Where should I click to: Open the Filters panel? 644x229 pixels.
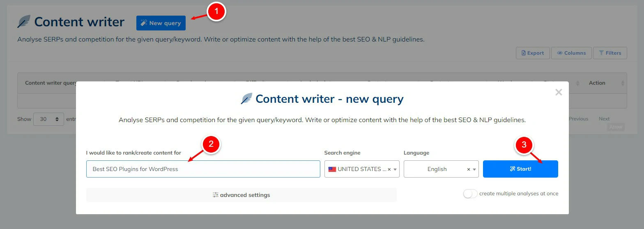coord(610,53)
